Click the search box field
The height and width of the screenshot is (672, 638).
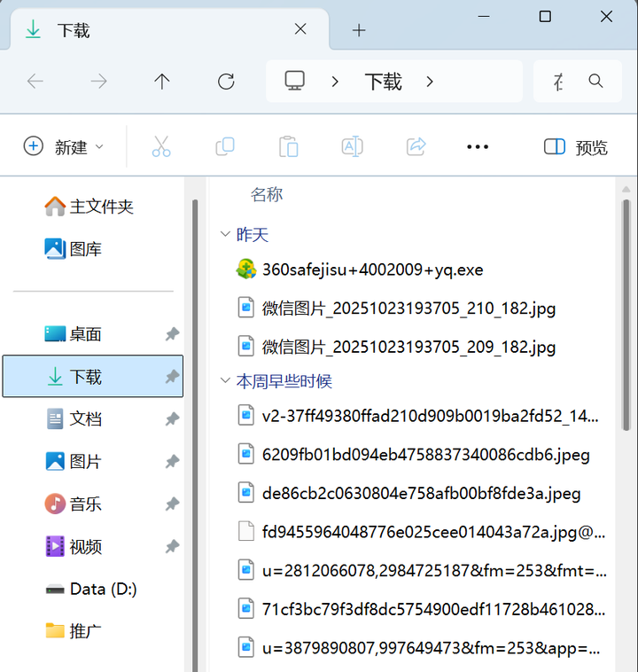(577, 81)
